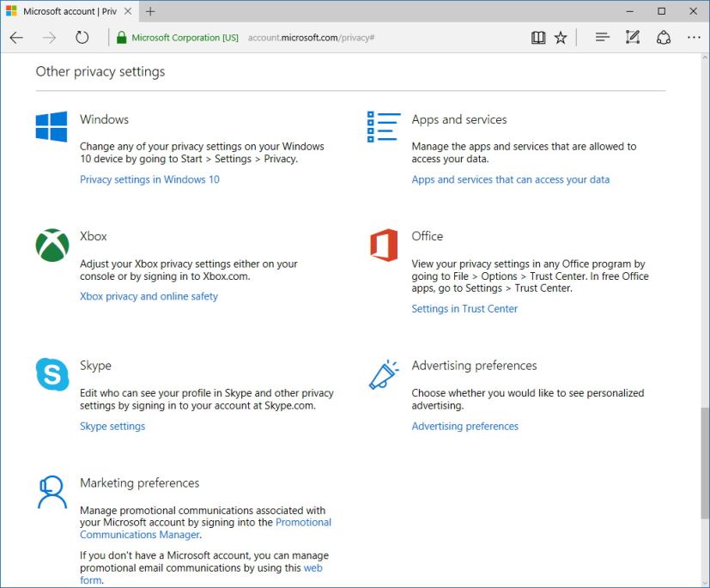Maximize the Edge browser window
Viewport: 710px width, 588px height.
click(662, 11)
